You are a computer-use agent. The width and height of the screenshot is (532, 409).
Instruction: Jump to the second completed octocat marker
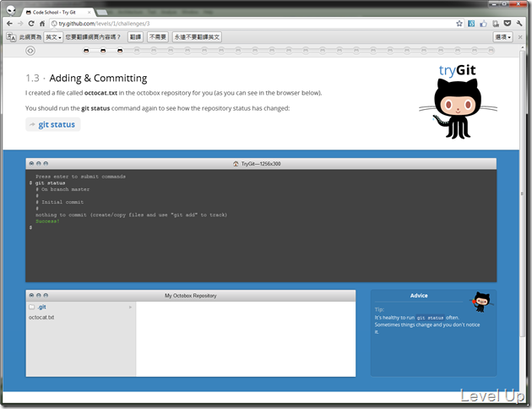103,51
